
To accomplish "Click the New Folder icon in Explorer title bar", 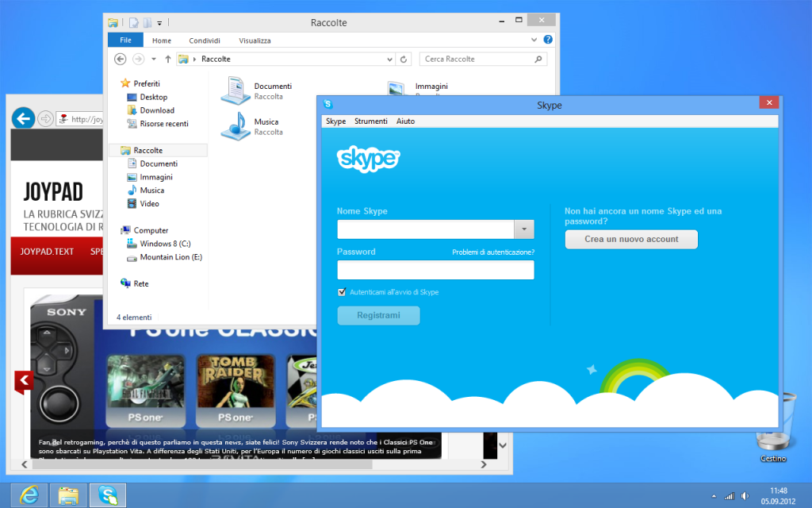I will pos(147,22).
